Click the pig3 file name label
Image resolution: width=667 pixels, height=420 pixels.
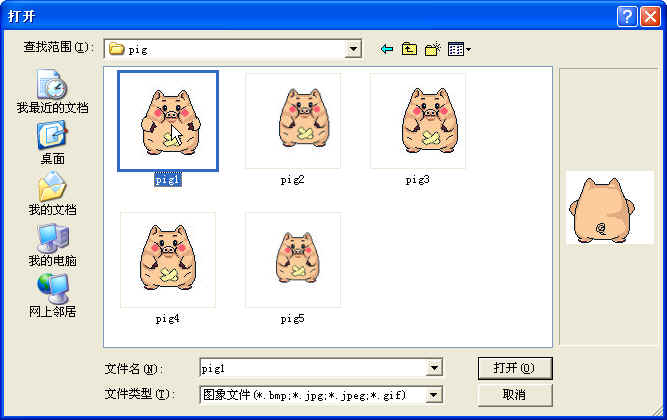tap(418, 180)
